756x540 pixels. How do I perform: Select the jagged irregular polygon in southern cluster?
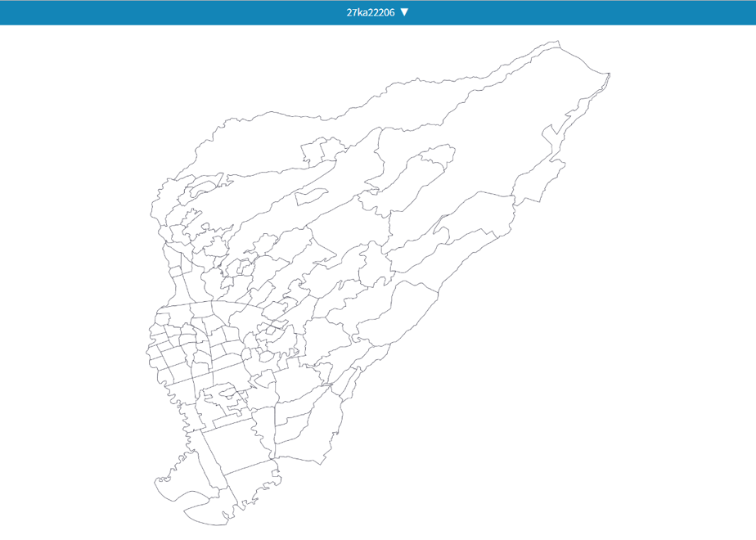227,399
